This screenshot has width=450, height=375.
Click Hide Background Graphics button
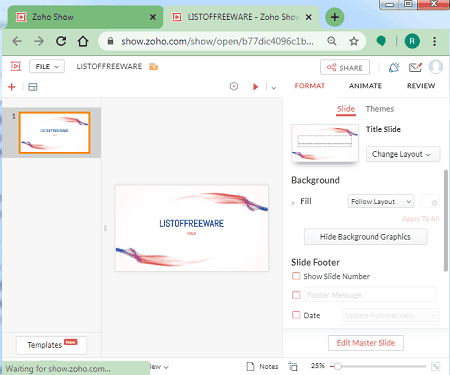365,237
